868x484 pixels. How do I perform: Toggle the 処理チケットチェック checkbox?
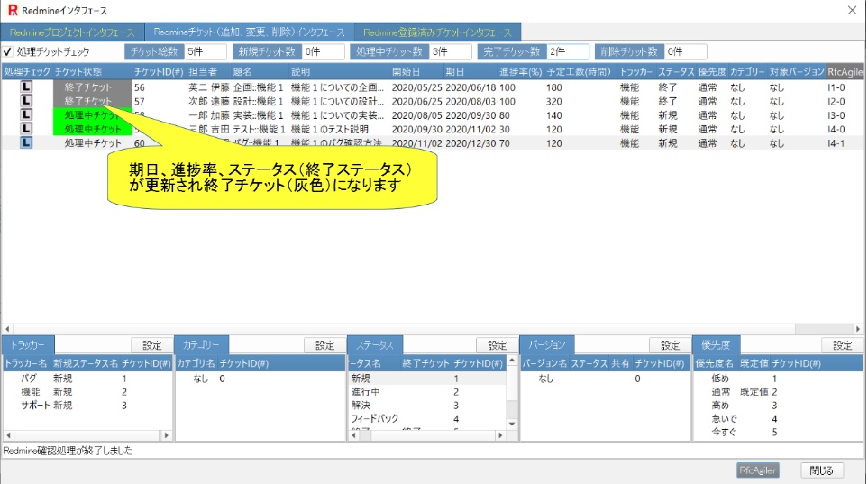tap(8, 52)
